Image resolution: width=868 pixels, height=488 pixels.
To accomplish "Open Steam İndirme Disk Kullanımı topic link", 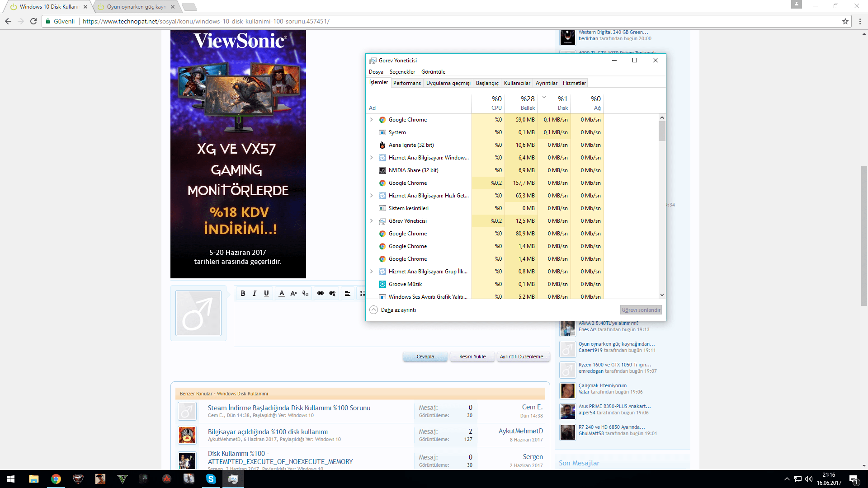I will coord(289,408).
